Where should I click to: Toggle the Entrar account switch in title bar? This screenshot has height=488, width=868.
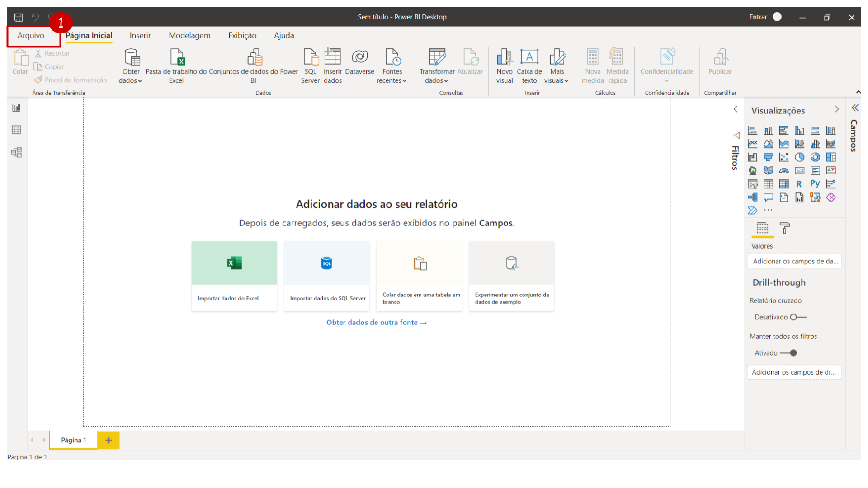click(777, 17)
